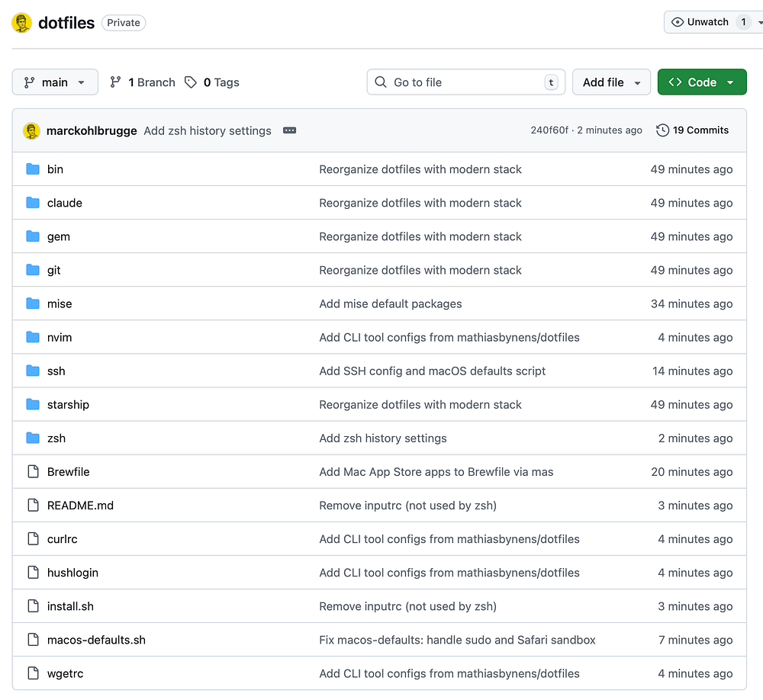Click the repository owner avatar beside dotfiles
Viewport: 763px width, 700px height.
tap(21, 23)
